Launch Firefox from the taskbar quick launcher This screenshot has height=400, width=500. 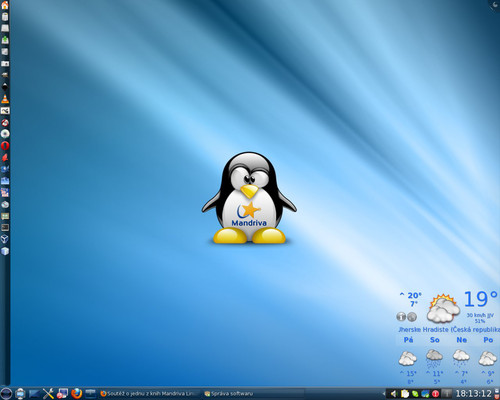tap(77, 394)
